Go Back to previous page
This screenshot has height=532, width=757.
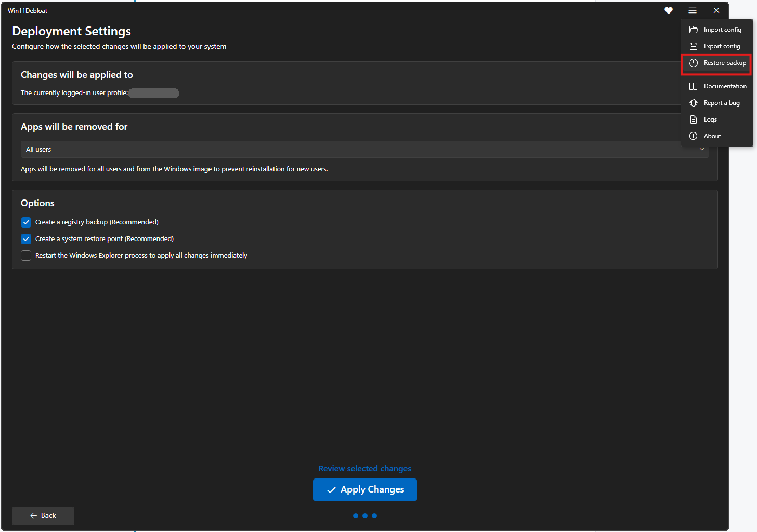[43, 516]
